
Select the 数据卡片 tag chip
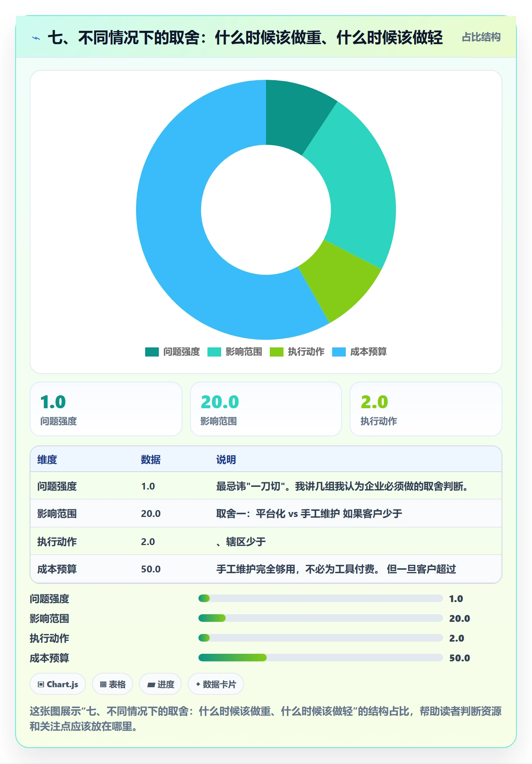coord(216,684)
